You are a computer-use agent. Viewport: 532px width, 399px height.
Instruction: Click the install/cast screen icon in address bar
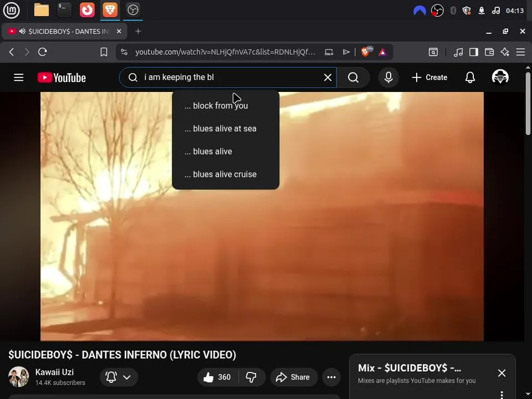(x=329, y=52)
